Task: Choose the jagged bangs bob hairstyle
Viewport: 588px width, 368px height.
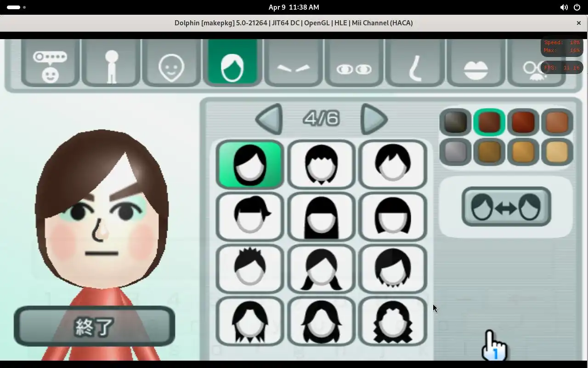Action: click(321, 165)
